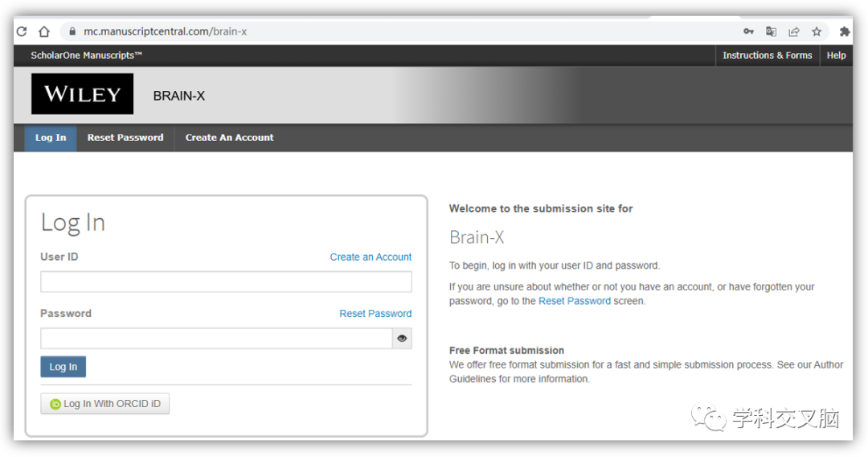Open the Help menu item
868x457 pixels.
(x=836, y=56)
